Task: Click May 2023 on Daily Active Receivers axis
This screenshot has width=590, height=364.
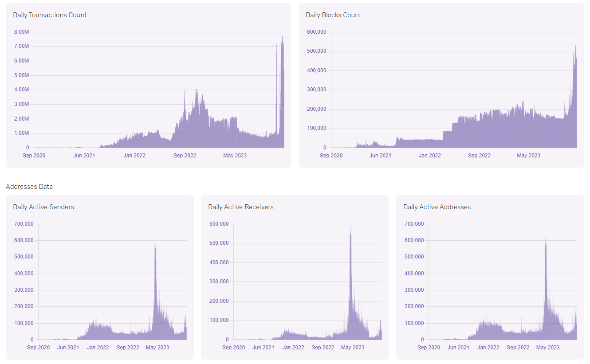Action: pyautogui.click(x=353, y=348)
